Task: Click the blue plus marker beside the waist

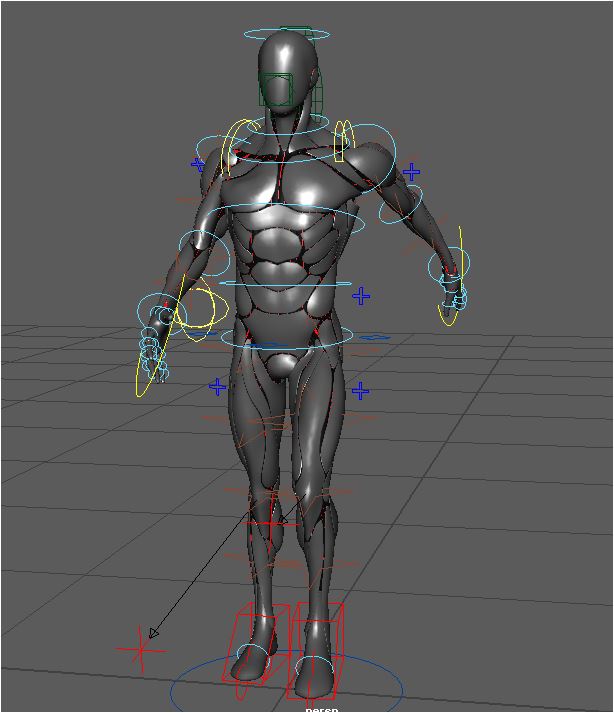Action: (361, 296)
